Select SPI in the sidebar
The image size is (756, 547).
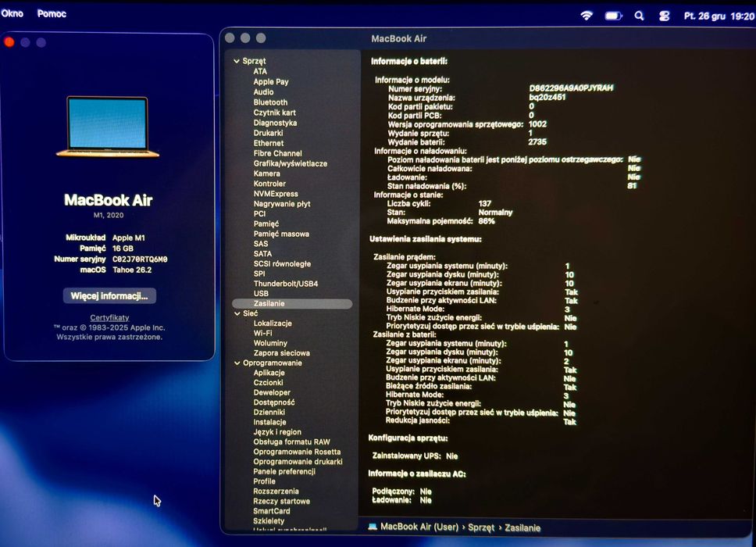259,273
